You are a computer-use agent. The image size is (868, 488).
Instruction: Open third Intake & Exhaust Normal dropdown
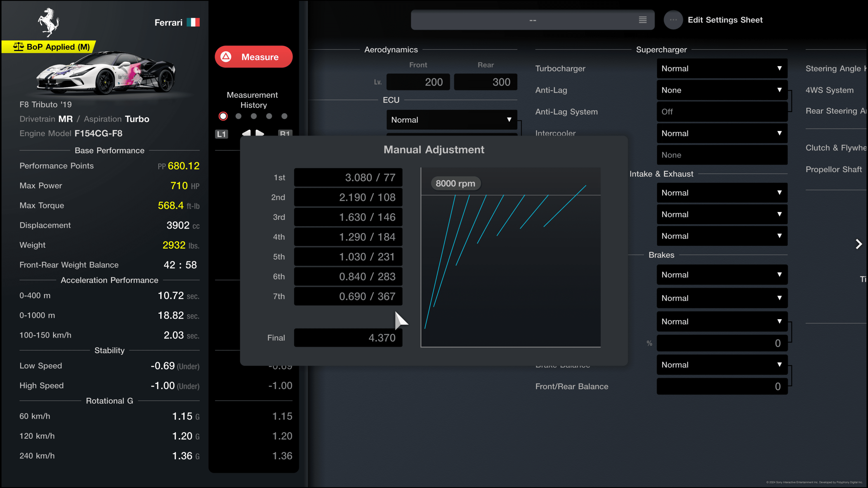722,236
